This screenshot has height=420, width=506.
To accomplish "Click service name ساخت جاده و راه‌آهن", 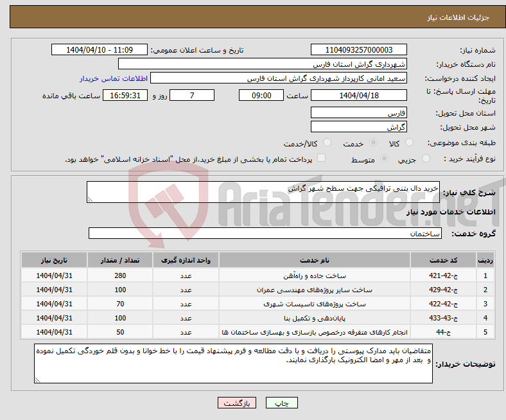I will [x=315, y=276].
